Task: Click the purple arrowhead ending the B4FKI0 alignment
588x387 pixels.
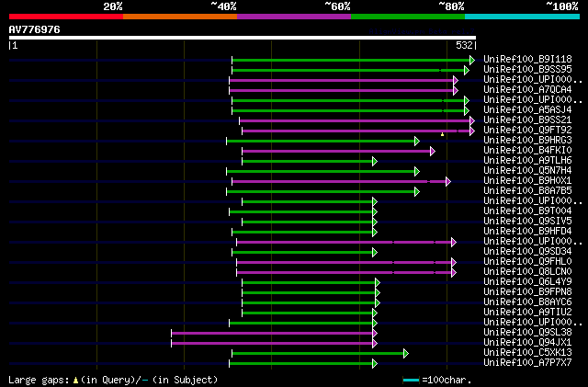Action: point(433,152)
